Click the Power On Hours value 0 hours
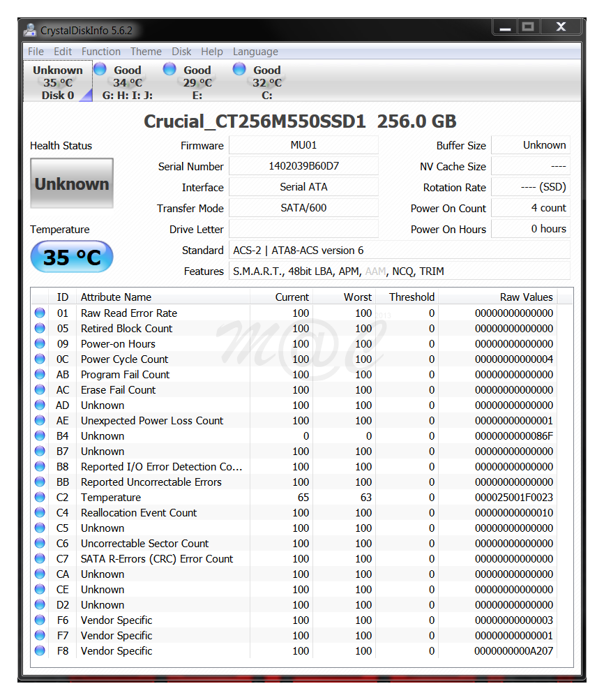604x700 pixels. [x=531, y=229]
